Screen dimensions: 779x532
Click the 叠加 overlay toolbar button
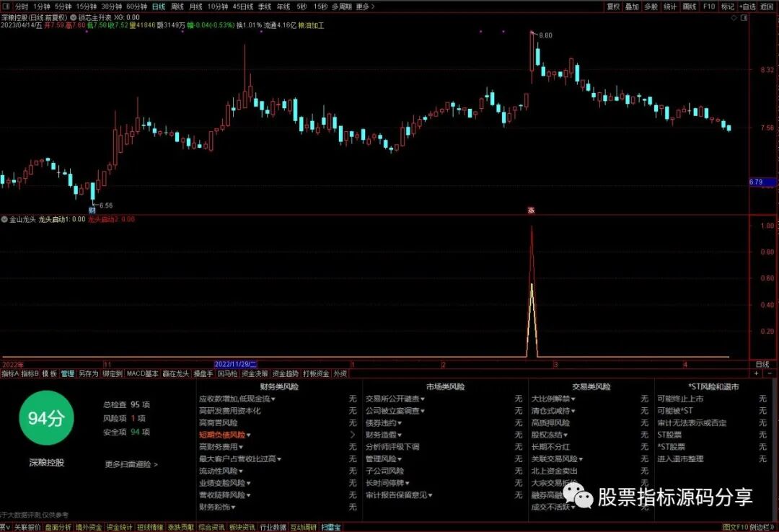click(632, 6)
